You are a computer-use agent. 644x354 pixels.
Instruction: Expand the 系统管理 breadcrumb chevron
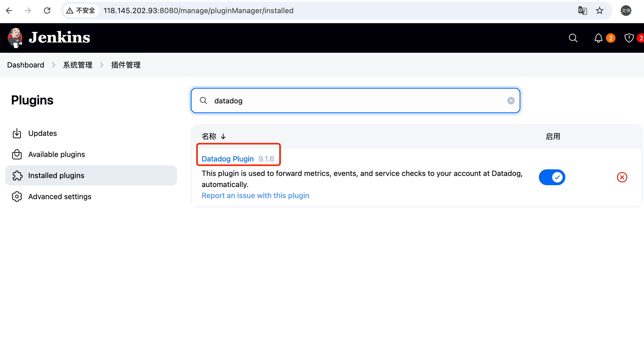point(102,65)
